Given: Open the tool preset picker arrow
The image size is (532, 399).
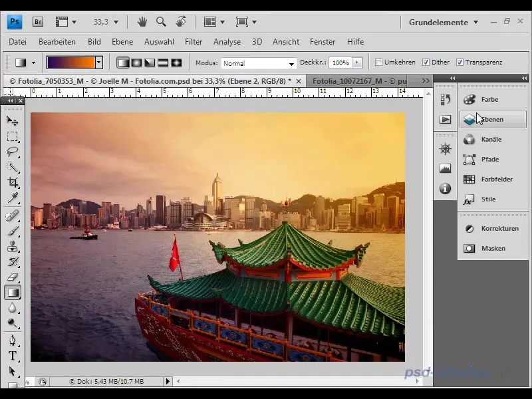Looking at the screenshot, I should (33, 63).
